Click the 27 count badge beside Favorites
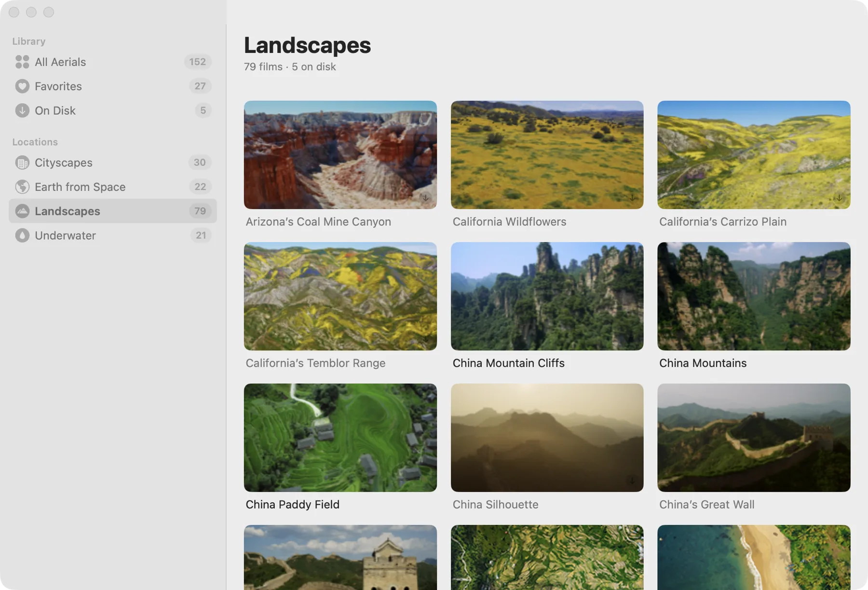This screenshot has height=590, width=868. tap(200, 86)
